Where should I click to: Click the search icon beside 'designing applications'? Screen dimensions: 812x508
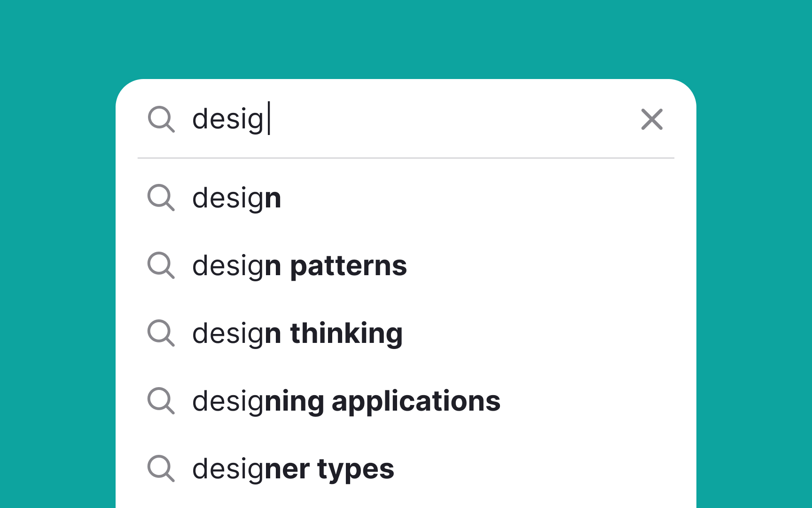point(161,402)
